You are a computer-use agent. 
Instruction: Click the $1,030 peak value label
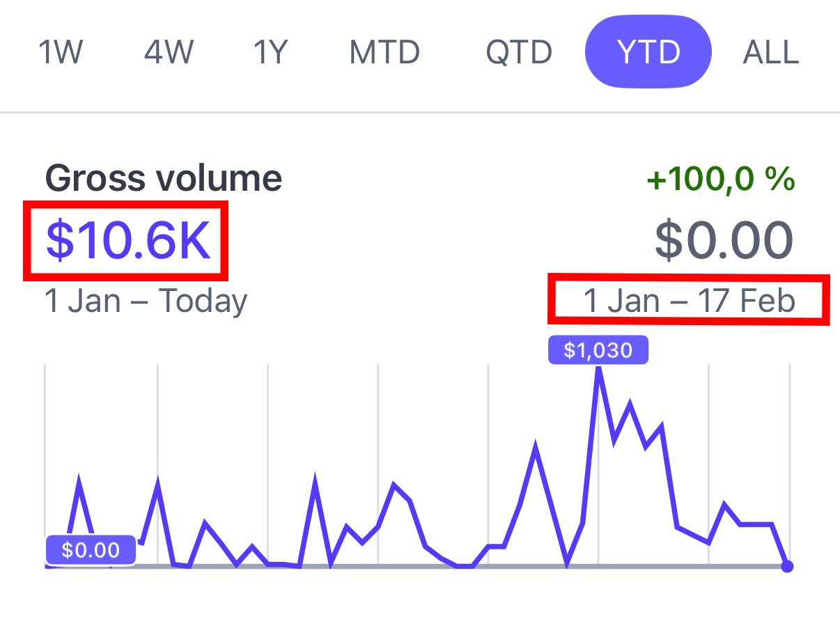(x=598, y=350)
